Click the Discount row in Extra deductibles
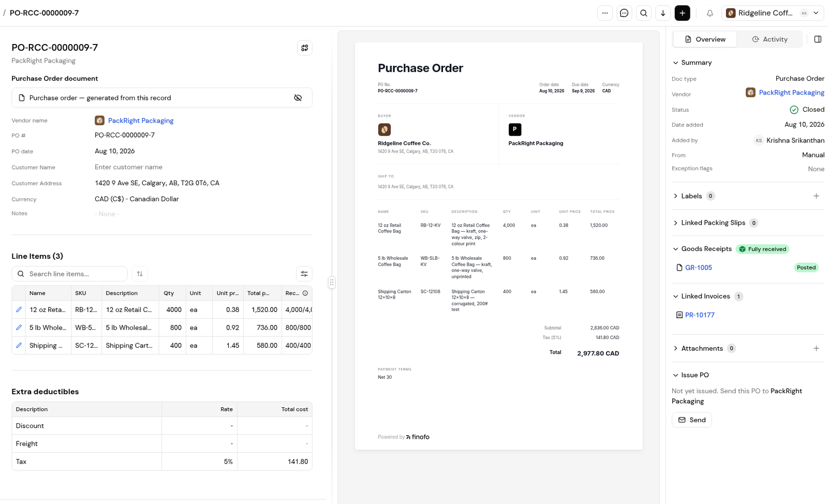Viewport: 828px width, 504px height. coord(162,426)
